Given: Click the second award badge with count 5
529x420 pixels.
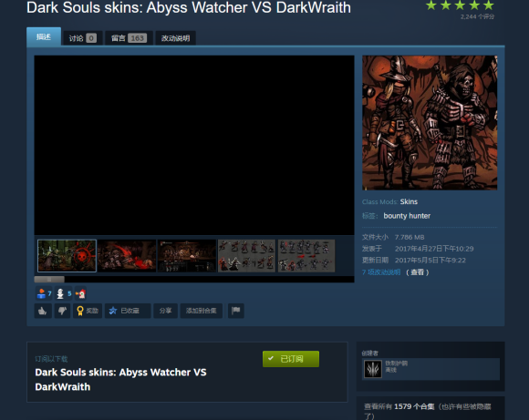Looking at the screenshot, I should tap(64, 293).
